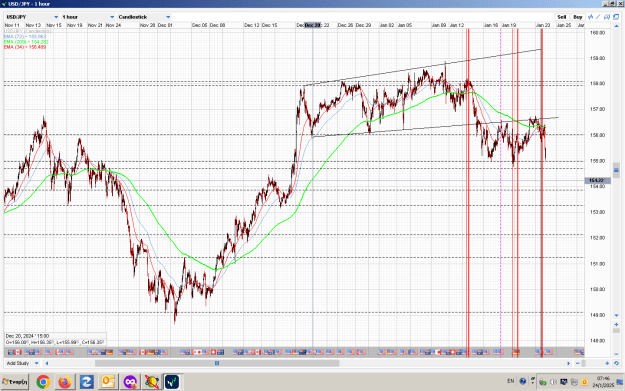625x391 pixels.
Task: Launch Google Chrome from taskbar
Action: click(43, 382)
